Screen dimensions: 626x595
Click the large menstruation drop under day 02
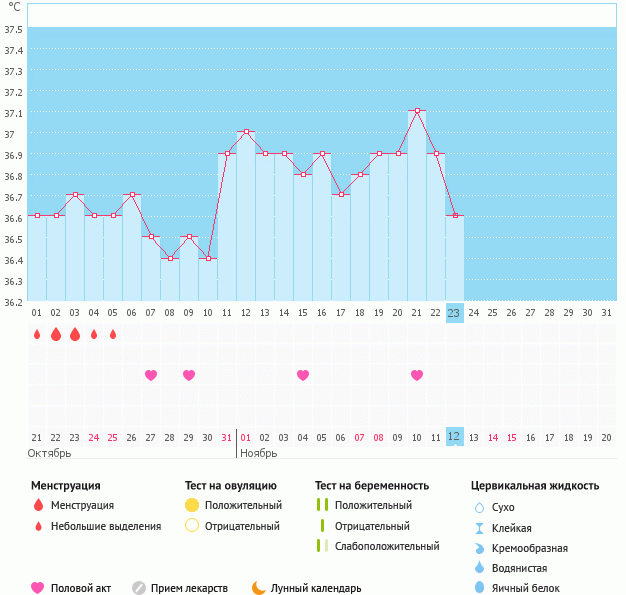[56, 334]
